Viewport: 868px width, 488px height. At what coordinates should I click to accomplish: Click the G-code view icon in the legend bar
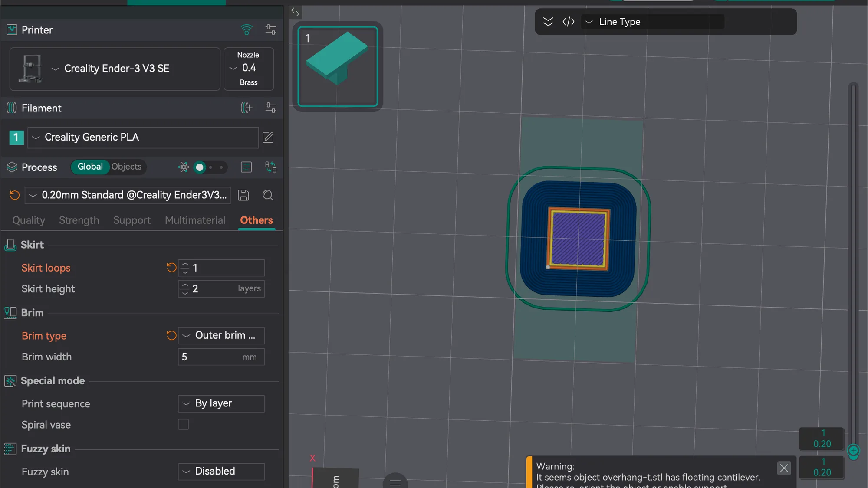point(569,22)
